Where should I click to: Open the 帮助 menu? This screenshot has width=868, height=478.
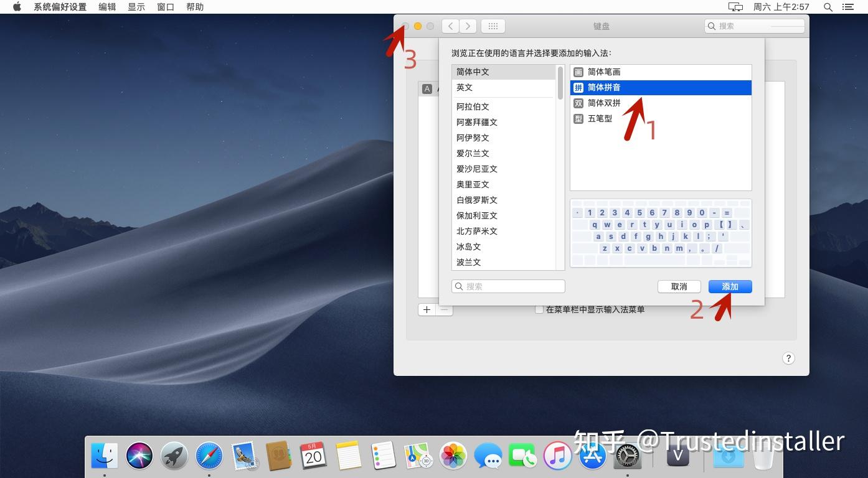[x=195, y=7]
